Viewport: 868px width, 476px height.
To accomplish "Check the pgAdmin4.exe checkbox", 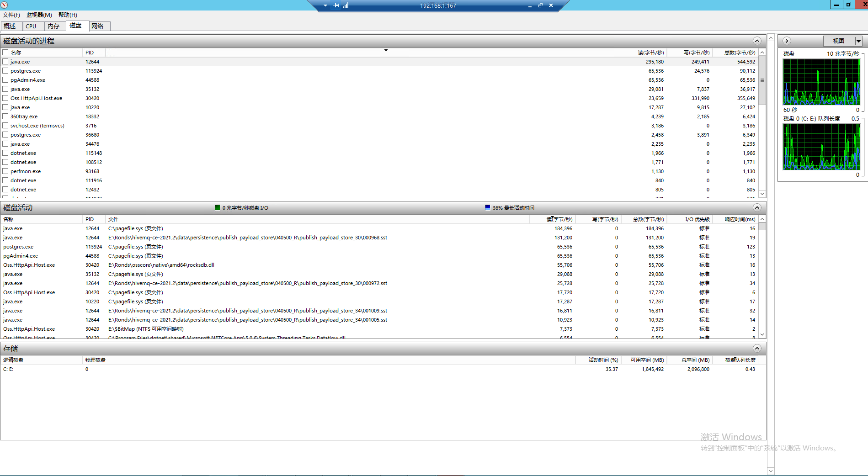I will click(x=5, y=80).
